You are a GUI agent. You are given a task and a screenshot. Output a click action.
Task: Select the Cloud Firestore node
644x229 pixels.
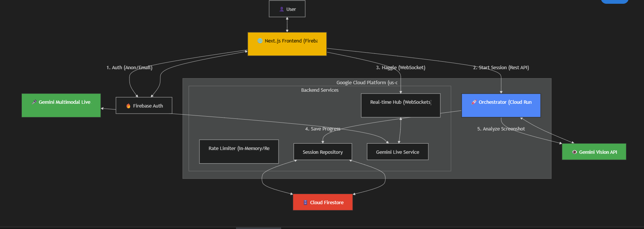point(323,202)
